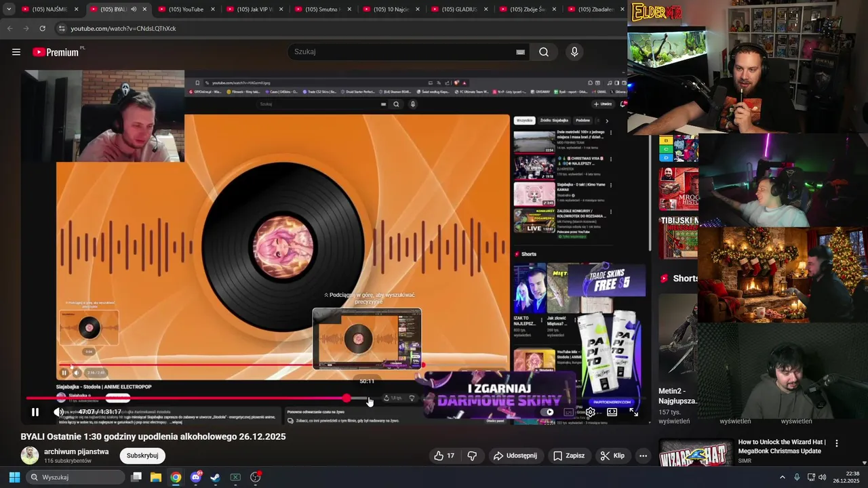Click the 47:07 / 1:31:17 time display
The image size is (868, 488).
(100, 412)
